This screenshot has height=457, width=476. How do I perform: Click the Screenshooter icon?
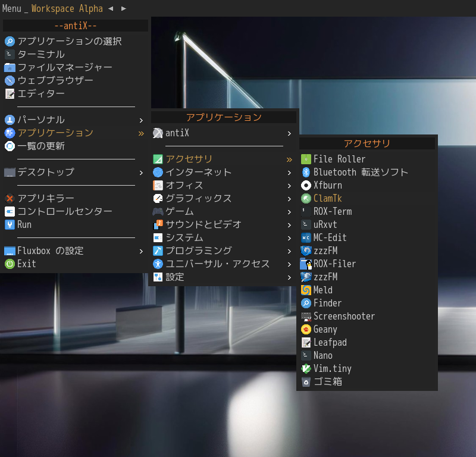click(x=306, y=317)
